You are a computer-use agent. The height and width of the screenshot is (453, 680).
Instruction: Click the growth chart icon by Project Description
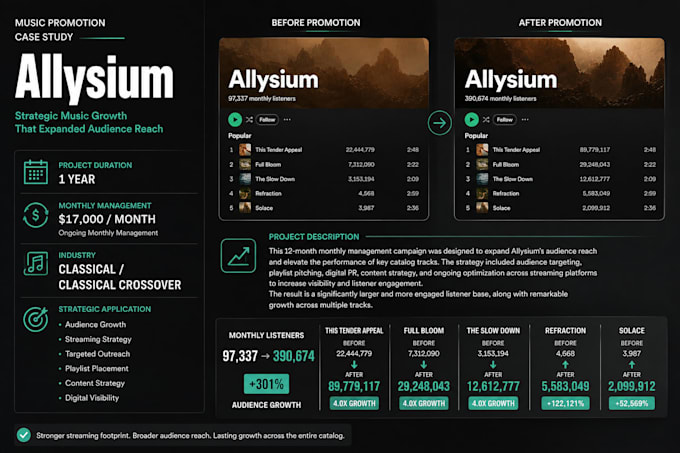238,256
